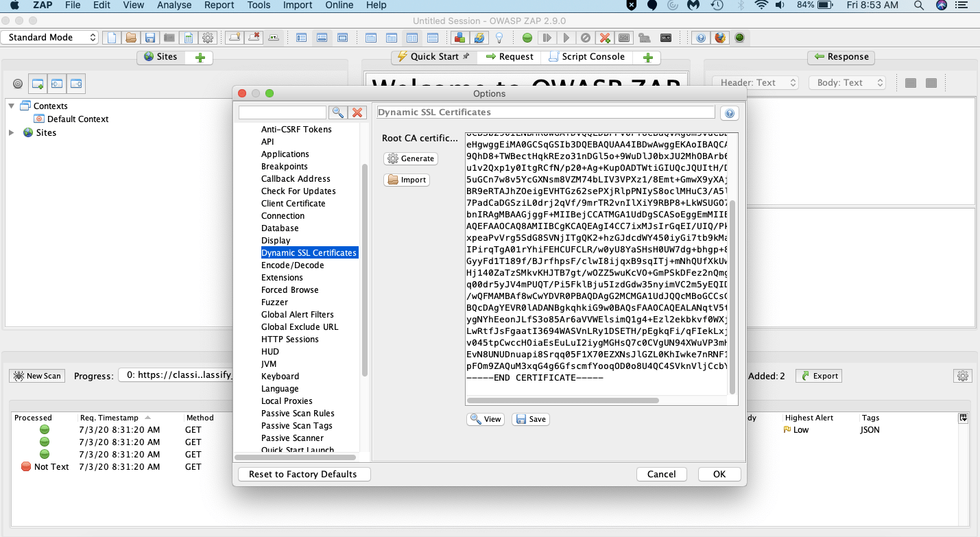Toggle the full layout icon in the toolbar

coord(342,38)
